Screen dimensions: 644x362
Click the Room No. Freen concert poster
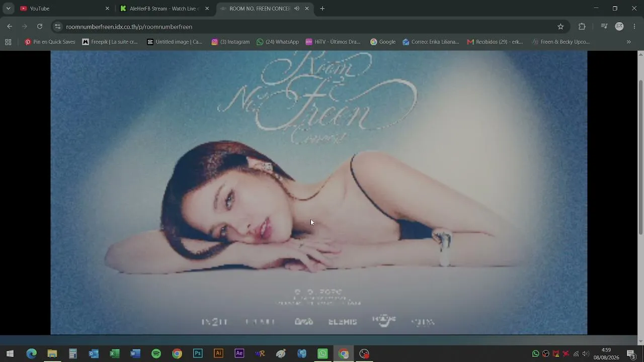(x=318, y=193)
